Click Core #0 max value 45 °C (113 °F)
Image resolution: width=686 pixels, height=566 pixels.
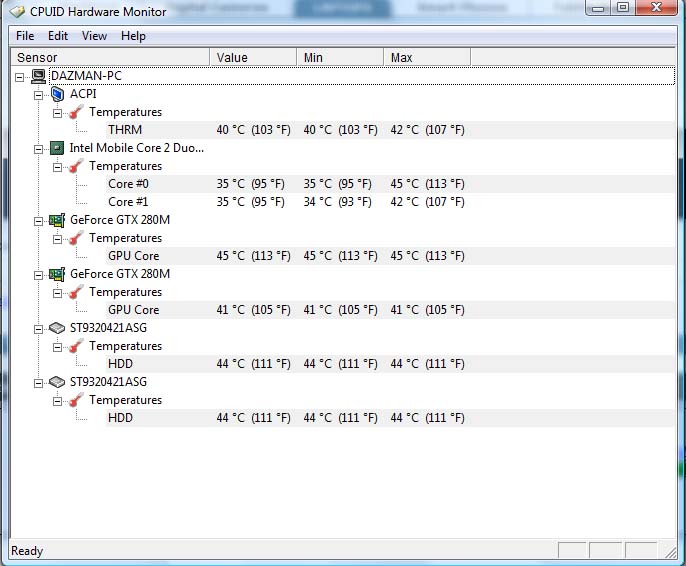[x=427, y=184]
